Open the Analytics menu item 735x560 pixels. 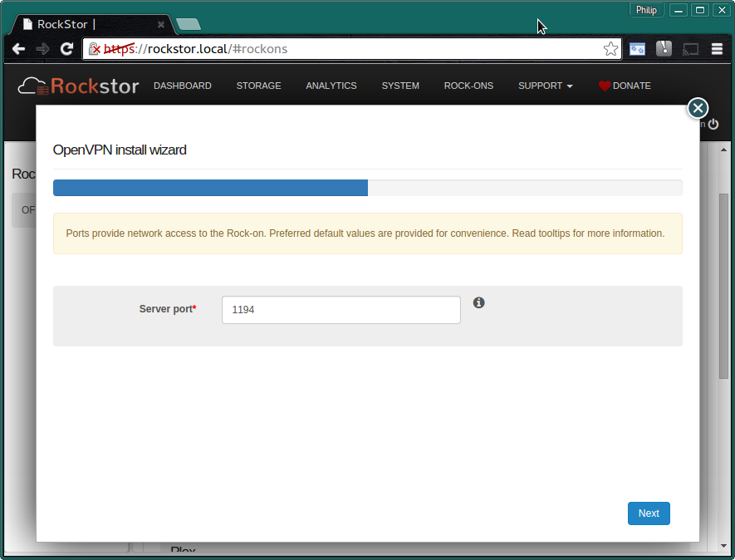[x=331, y=86]
